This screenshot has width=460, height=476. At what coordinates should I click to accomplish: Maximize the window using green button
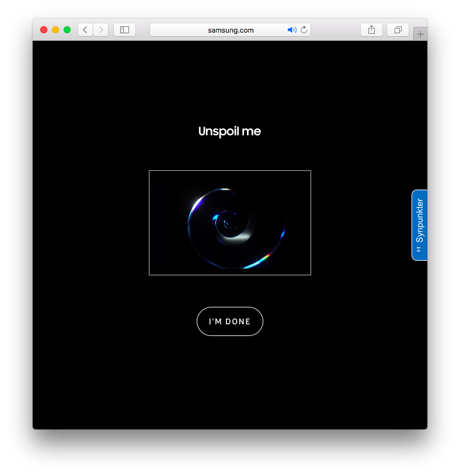(67, 30)
